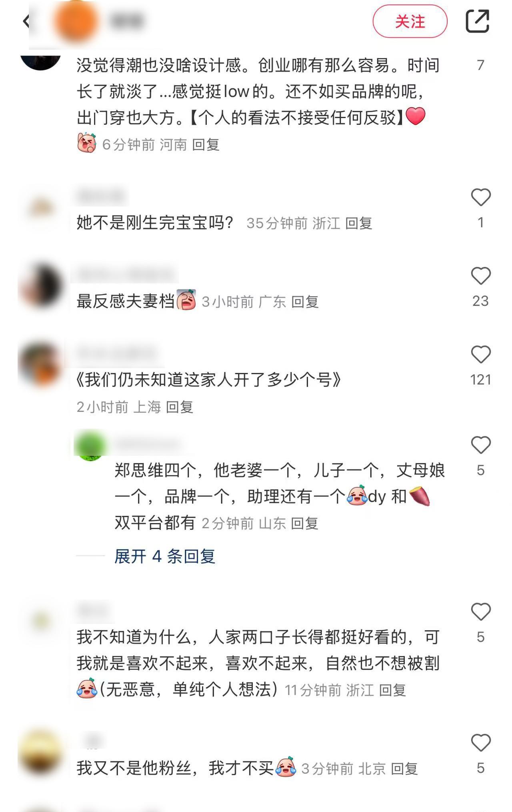This screenshot has width=512, height=812.
Task: Like the comment with 121 likes
Action: pos(480,355)
